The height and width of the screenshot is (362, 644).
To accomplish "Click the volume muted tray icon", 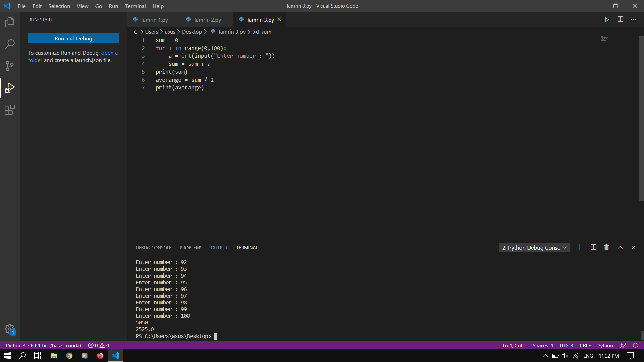I will (x=565, y=356).
